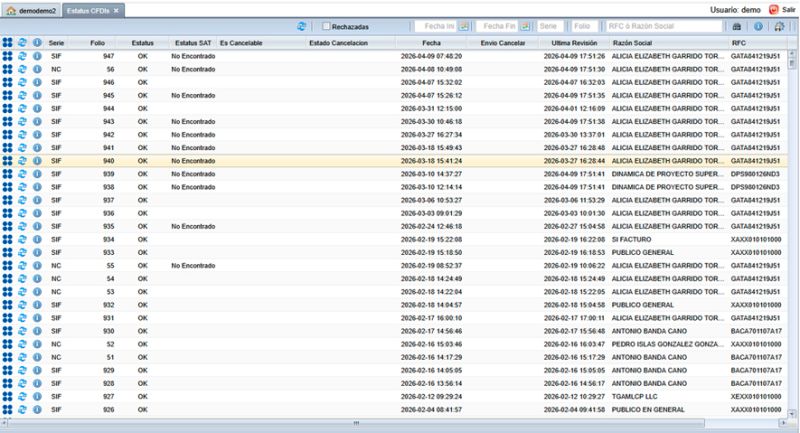Sort by the Razón Social column header
The width and height of the screenshot is (800, 433).
[x=633, y=44]
